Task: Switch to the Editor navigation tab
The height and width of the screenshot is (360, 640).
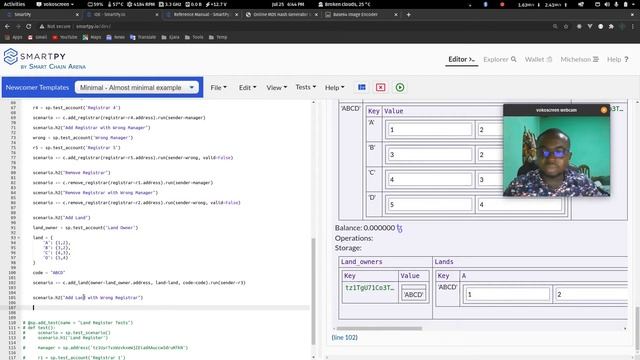Action: (461, 60)
